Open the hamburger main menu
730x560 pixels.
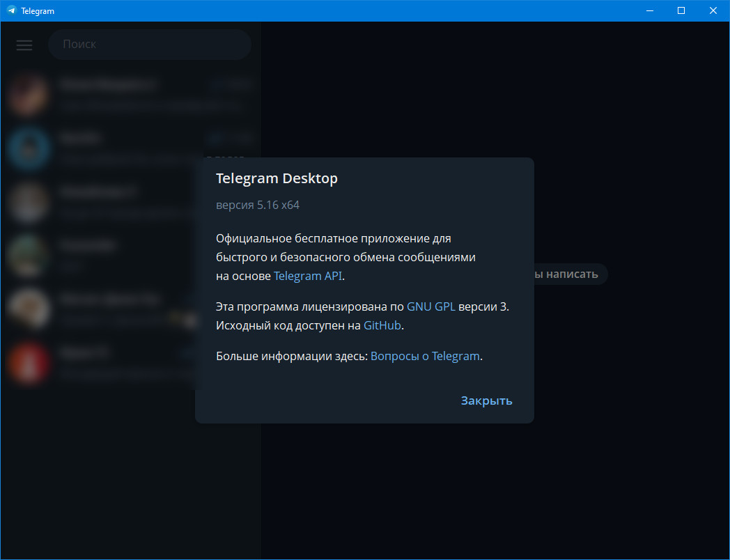point(24,45)
